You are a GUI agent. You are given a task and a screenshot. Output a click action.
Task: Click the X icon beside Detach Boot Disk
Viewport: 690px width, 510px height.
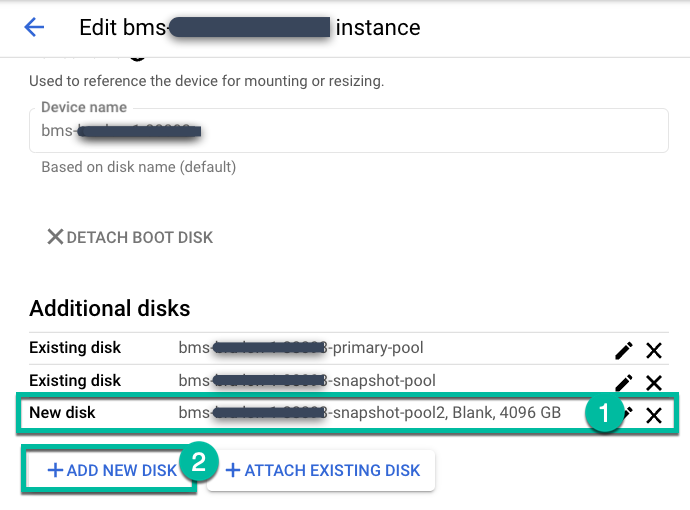[x=55, y=237]
